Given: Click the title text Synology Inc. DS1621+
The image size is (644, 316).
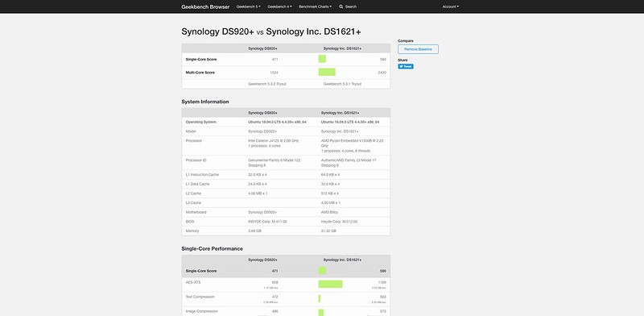Looking at the screenshot, I should click(x=313, y=31).
